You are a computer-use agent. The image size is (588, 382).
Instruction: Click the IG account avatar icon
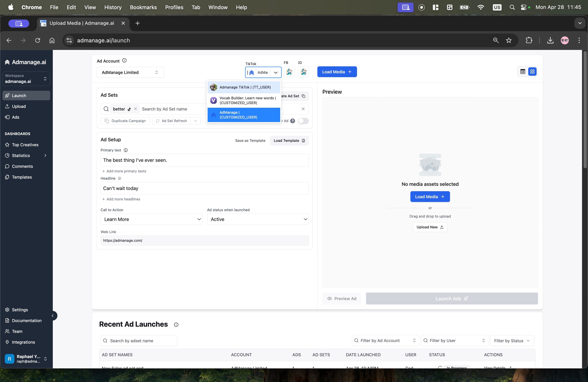click(x=303, y=72)
